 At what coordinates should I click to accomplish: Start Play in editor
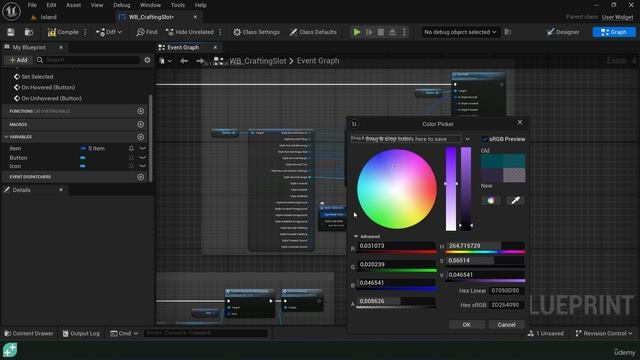[357, 32]
